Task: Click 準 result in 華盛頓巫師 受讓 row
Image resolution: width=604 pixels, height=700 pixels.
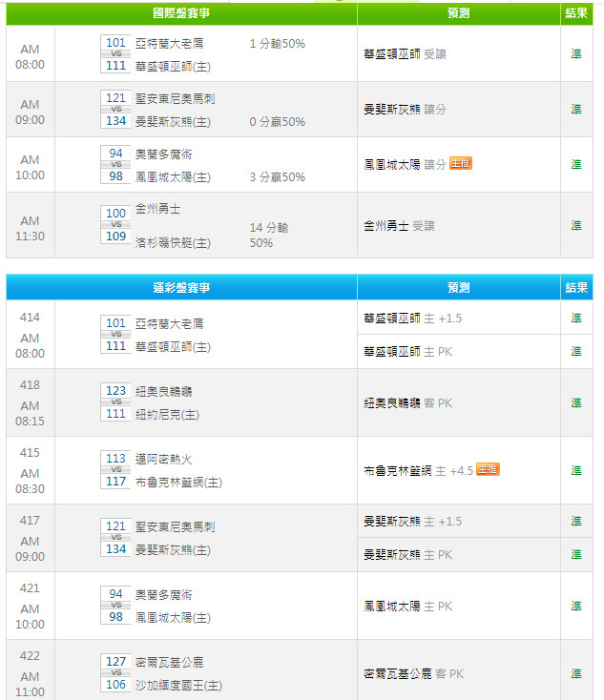Action: pyautogui.click(x=576, y=54)
